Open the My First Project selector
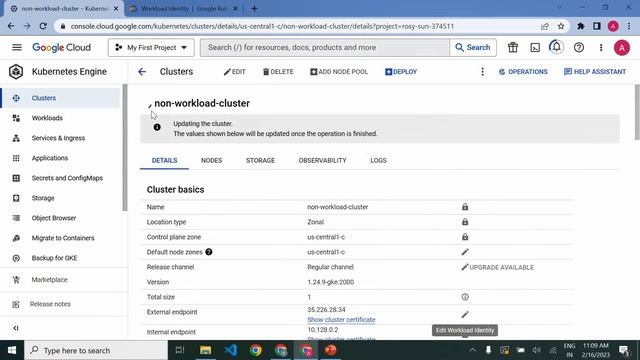The width and height of the screenshot is (640, 360). click(x=151, y=48)
